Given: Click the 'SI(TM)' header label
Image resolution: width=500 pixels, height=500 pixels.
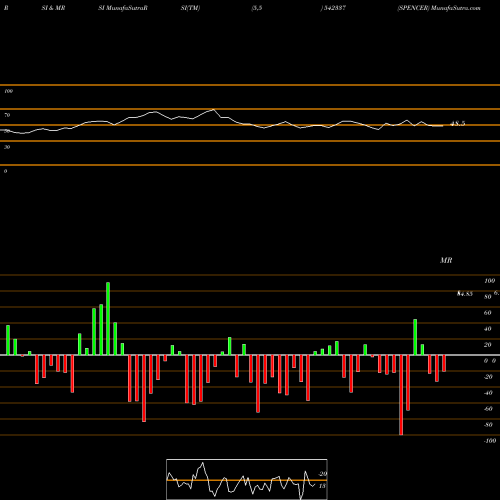Looking at the screenshot, I should pyautogui.click(x=190, y=8).
